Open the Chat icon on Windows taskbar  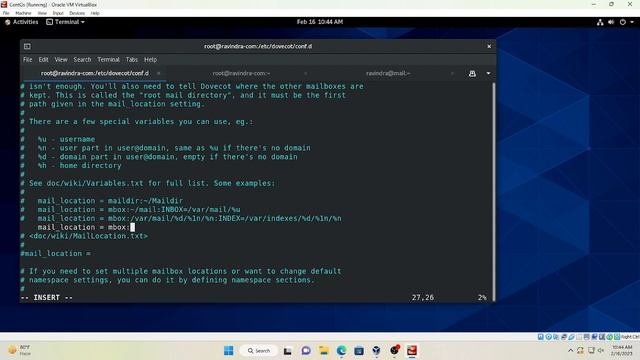(306, 351)
